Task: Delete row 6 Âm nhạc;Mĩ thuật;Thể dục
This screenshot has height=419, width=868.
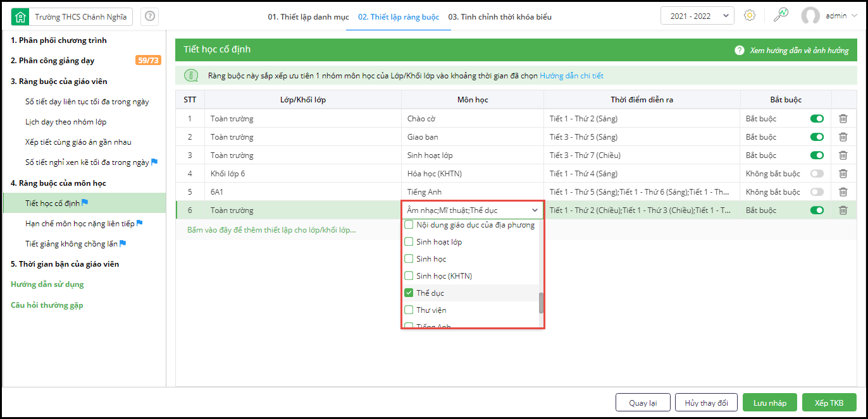Action: click(x=843, y=210)
